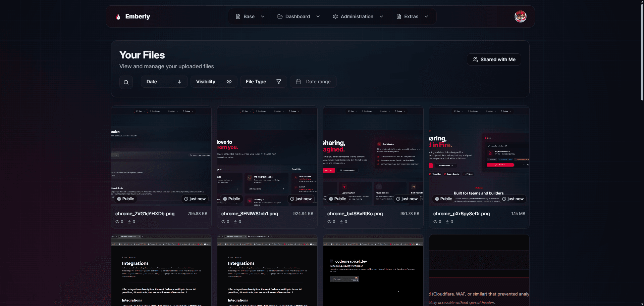This screenshot has width=644, height=306.
Task: Click the clock icon on chrome_bxISBvRtKo.png just now badge
Action: tap(398, 199)
